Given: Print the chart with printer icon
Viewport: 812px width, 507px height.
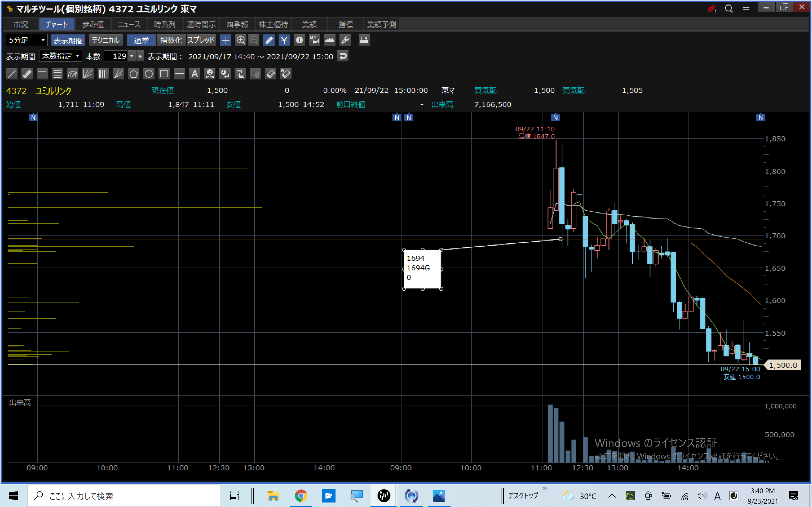Looking at the screenshot, I should click(364, 40).
